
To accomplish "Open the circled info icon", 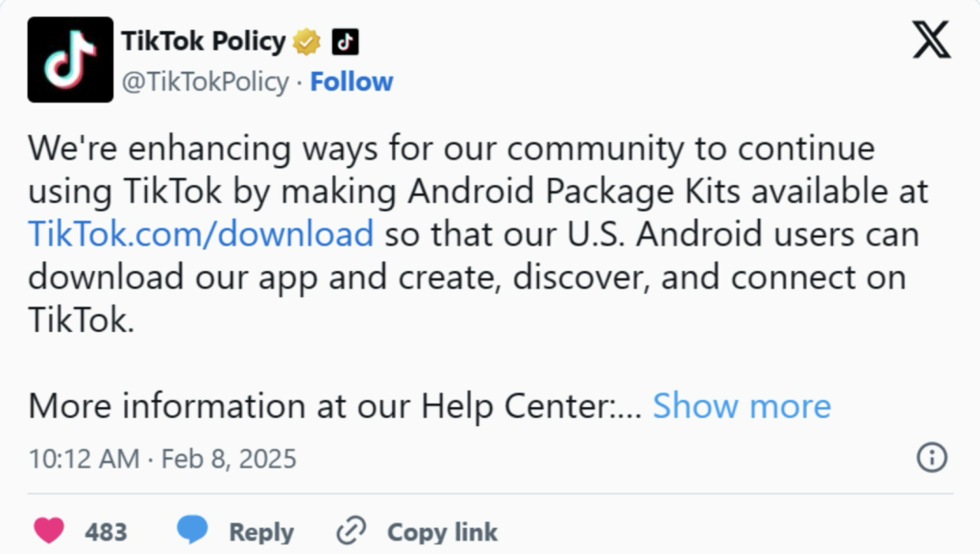I will coord(932,458).
